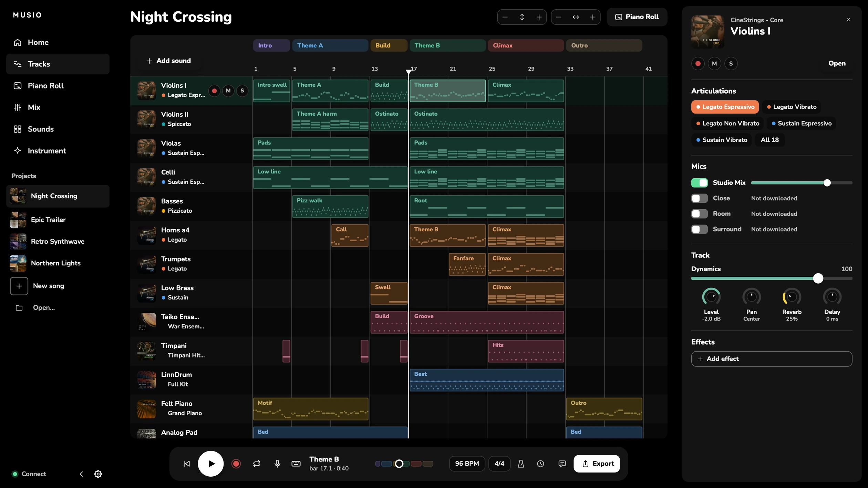This screenshot has height=488, width=868.
Task: Click the Level knob
Action: [711, 297]
